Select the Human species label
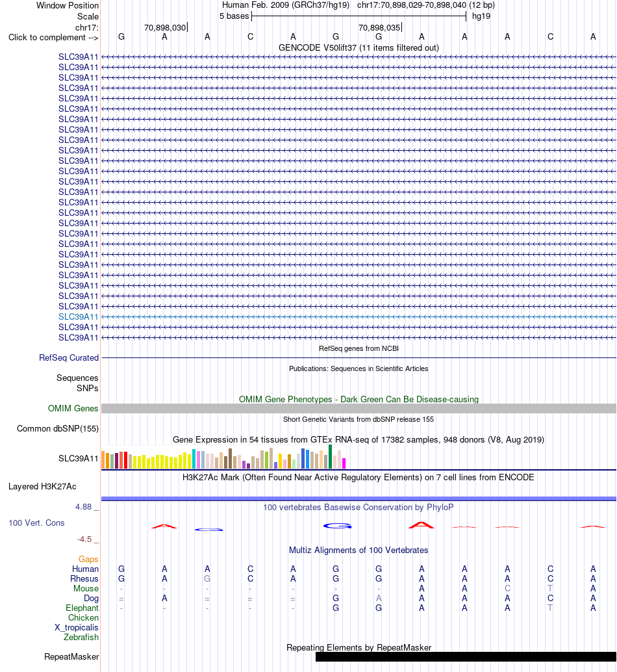Viewport: 617px width, 672px height. pos(85,569)
